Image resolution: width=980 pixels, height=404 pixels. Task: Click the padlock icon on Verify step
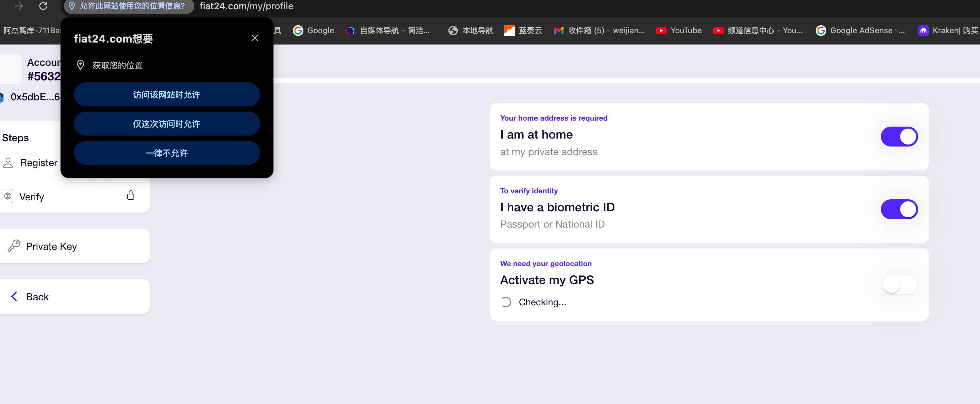[x=130, y=195]
